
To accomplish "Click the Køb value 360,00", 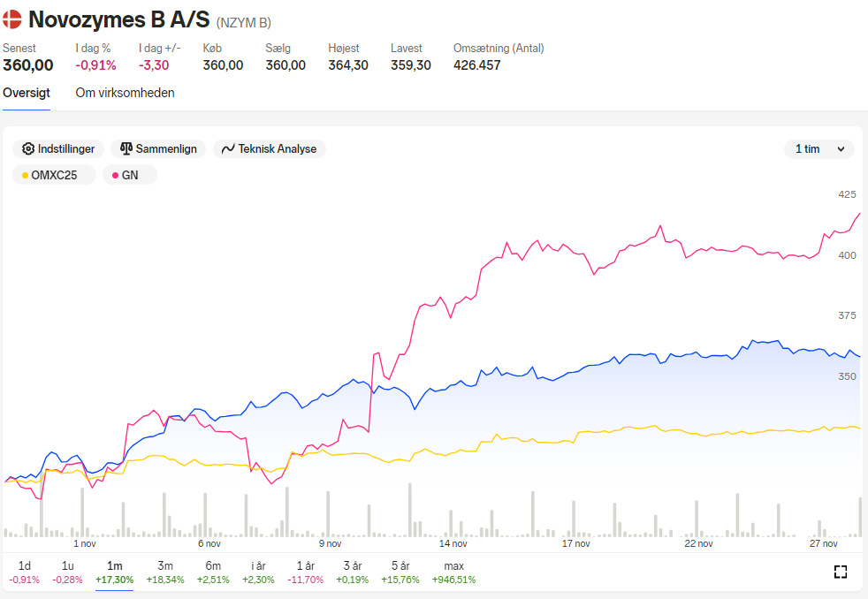I will [223, 65].
